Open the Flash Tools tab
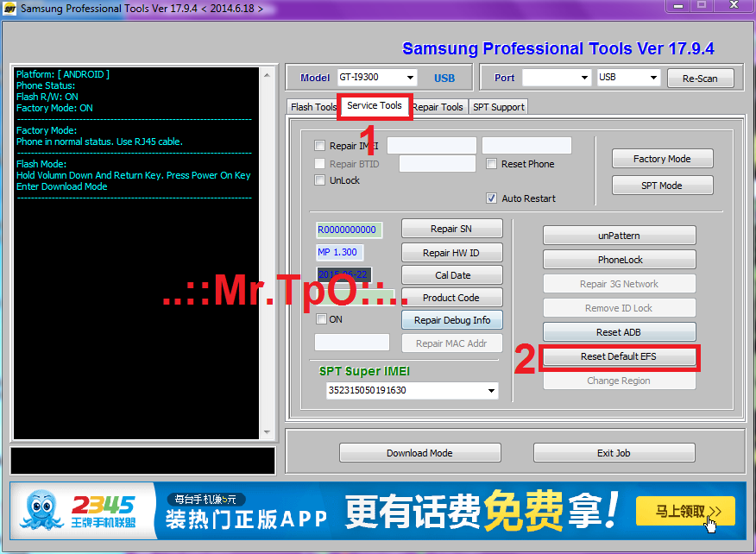 tap(313, 107)
